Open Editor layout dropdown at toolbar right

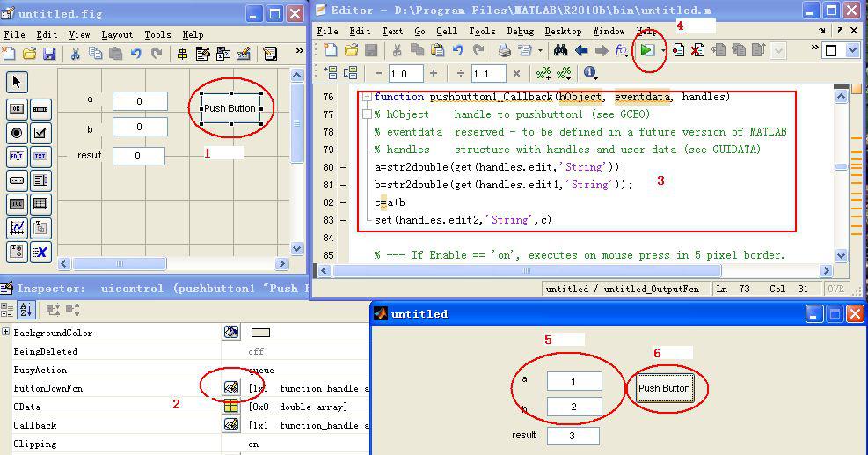852,51
